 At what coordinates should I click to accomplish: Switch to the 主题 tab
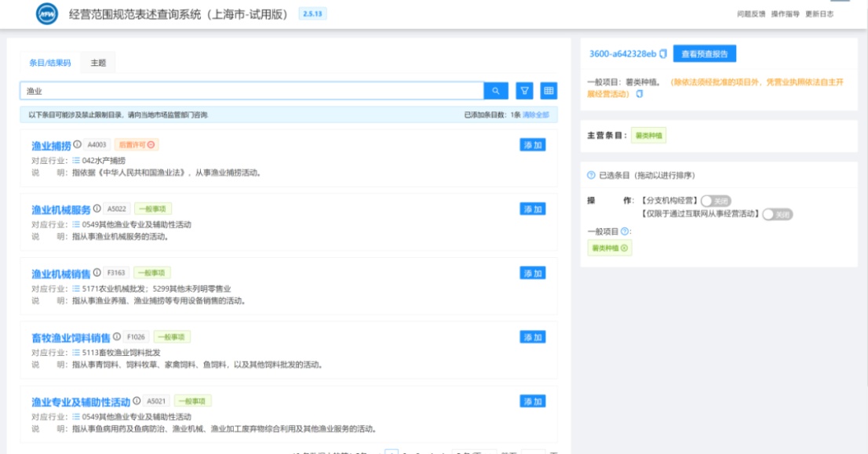coord(98,63)
